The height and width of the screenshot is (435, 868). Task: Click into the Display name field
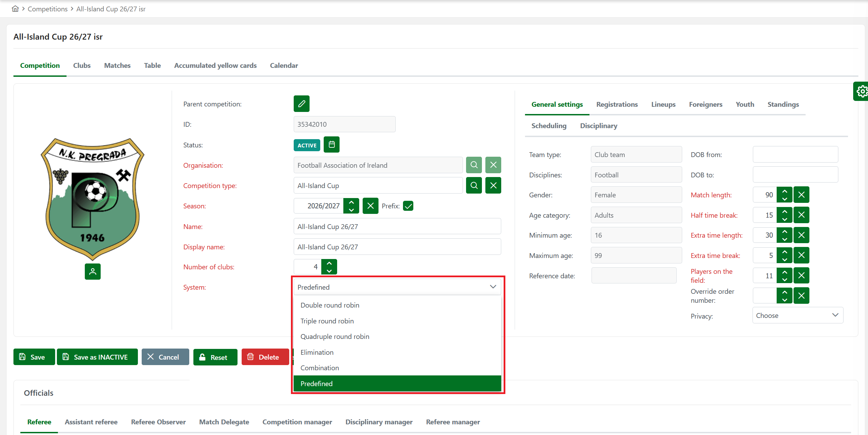pyautogui.click(x=397, y=247)
